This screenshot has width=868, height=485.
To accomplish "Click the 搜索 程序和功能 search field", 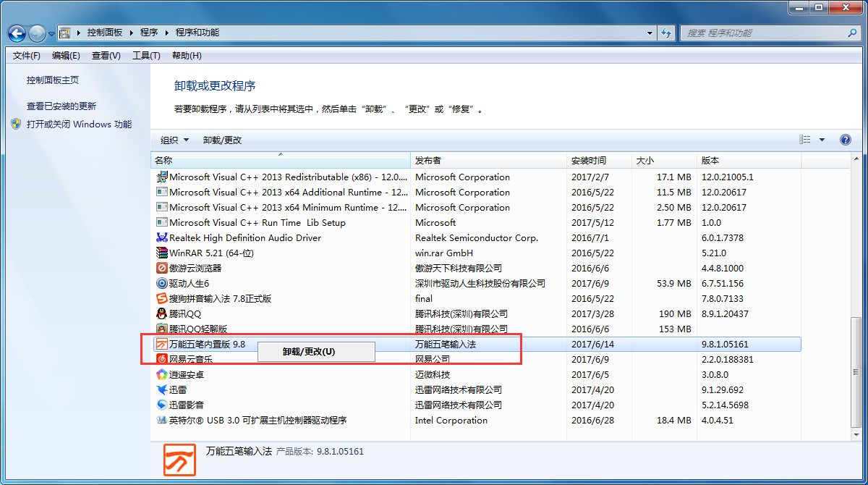I will pos(763,33).
